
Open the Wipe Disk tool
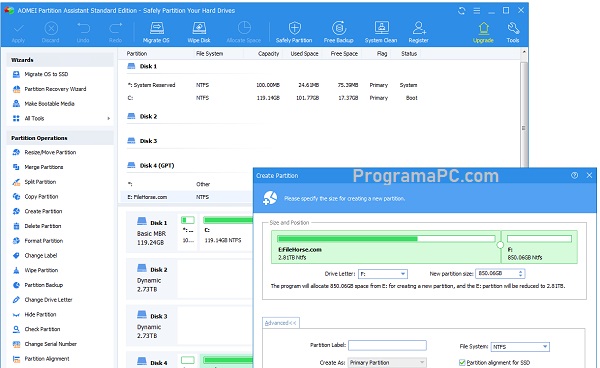coord(199,32)
